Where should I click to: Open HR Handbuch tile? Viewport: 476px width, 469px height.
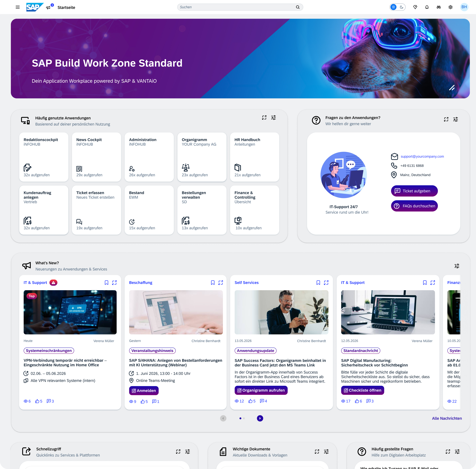pyautogui.click(x=255, y=157)
